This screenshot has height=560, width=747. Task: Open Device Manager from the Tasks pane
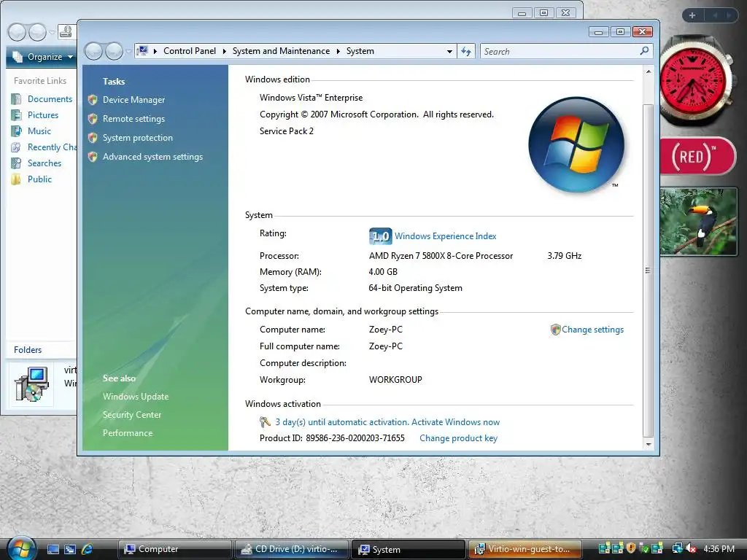click(x=133, y=100)
